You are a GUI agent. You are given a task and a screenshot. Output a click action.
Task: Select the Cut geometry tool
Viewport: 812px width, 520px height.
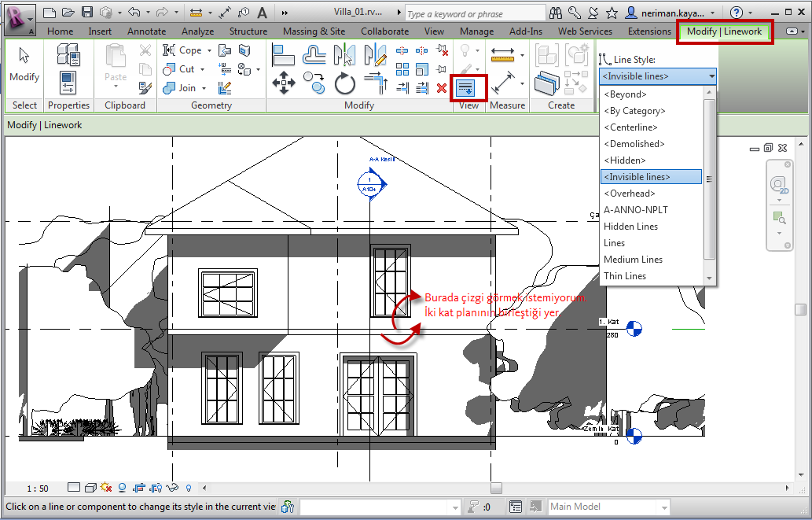pyautogui.click(x=181, y=69)
